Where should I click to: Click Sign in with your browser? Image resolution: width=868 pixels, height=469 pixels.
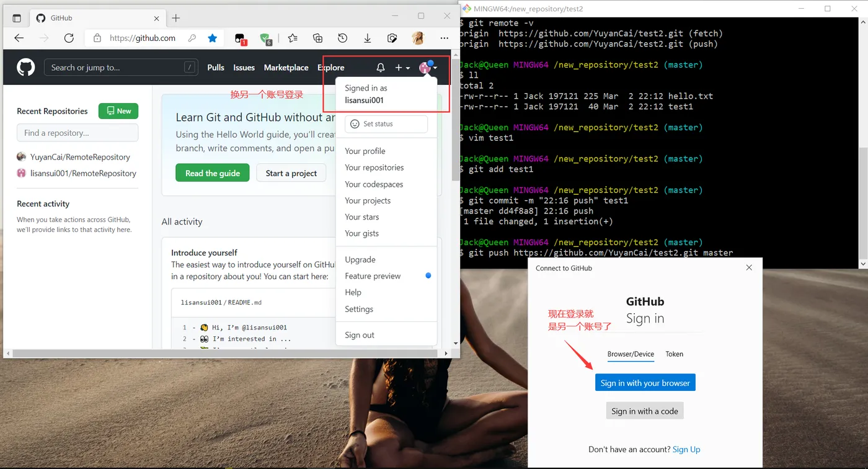pyautogui.click(x=645, y=383)
